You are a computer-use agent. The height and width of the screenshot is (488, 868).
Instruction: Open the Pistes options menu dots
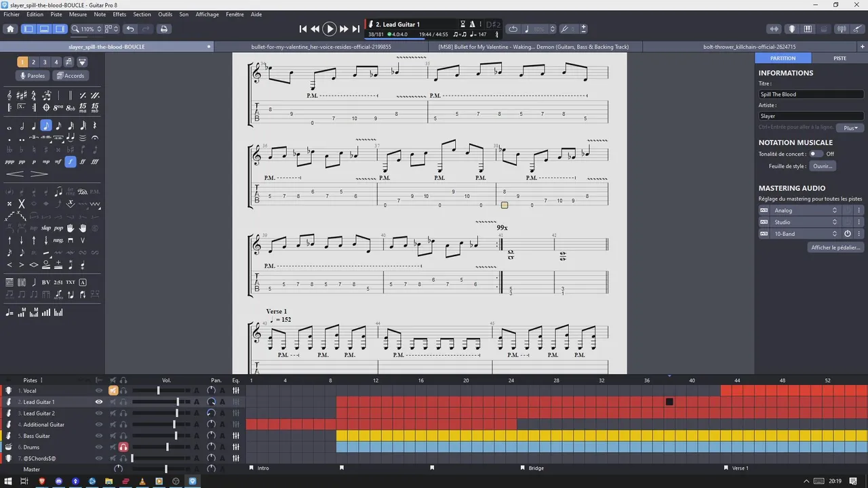[x=41, y=380]
